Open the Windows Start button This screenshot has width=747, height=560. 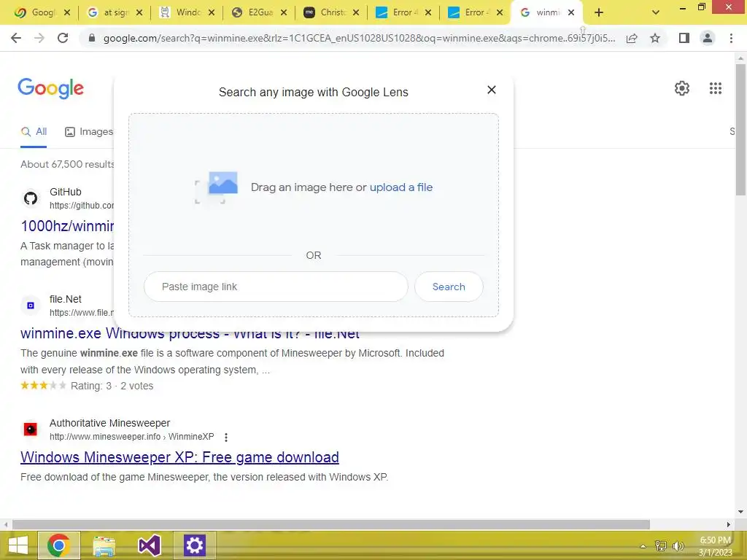click(18, 545)
